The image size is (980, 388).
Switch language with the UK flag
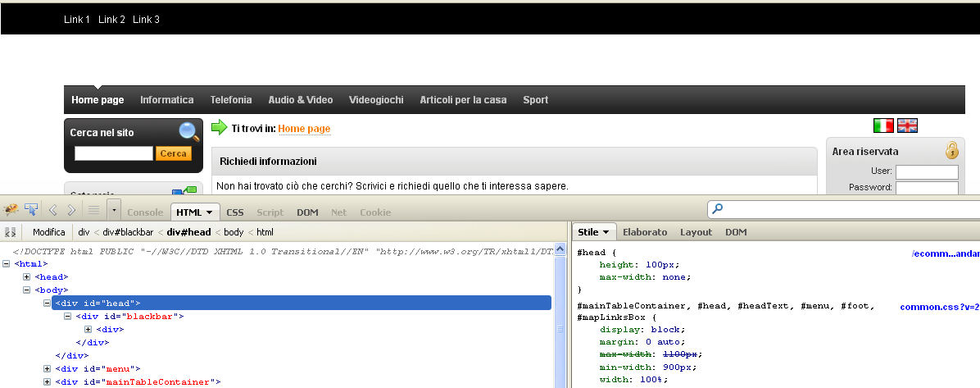point(907,126)
